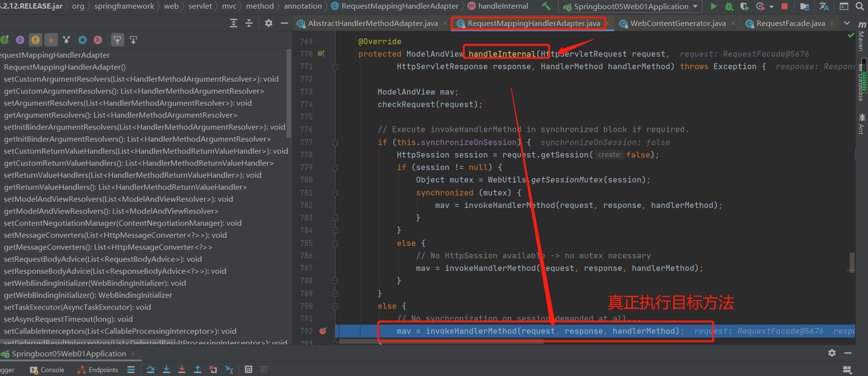Viewport: 868px width, 376px height.
Task: Close the WebContentGenerator.java tab
Action: (733, 23)
